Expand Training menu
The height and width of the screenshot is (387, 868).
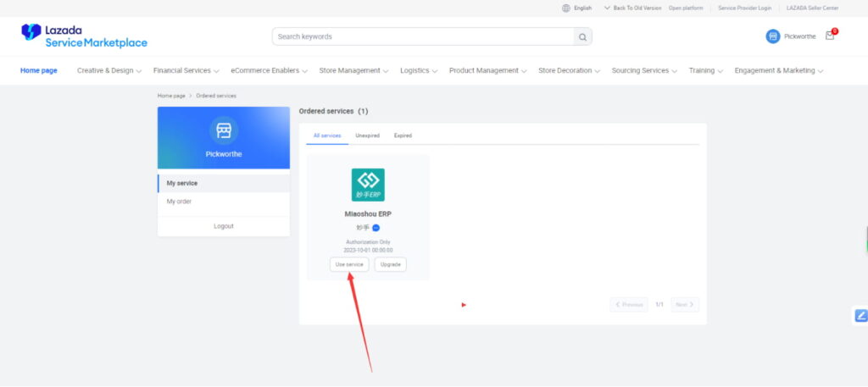pos(706,71)
